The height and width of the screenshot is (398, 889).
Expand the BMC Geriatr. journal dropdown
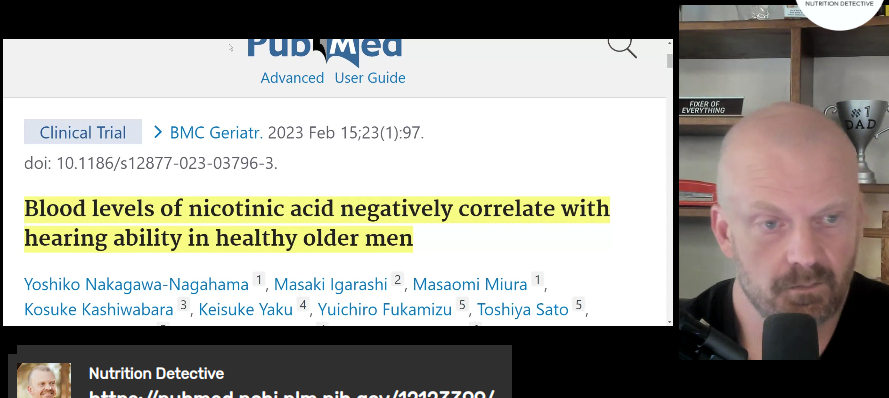(x=216, y=133)
